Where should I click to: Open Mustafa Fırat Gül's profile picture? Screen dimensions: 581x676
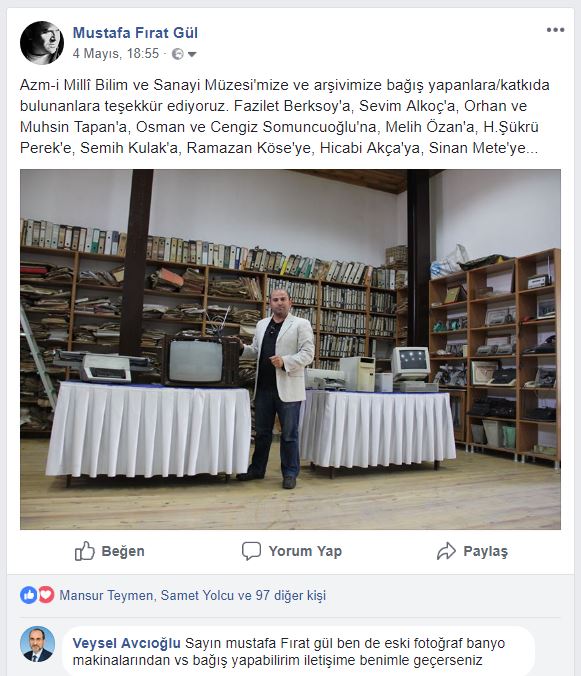pyautogui.click(x=42, y=43)
